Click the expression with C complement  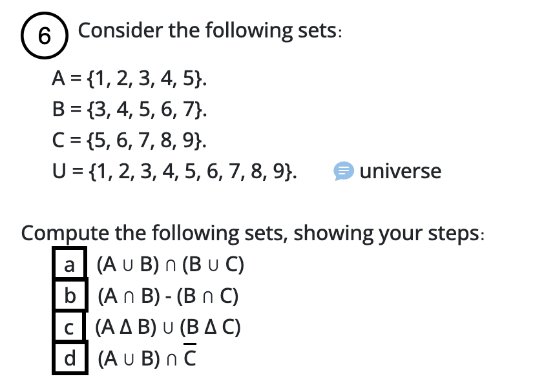click(147, 356)
